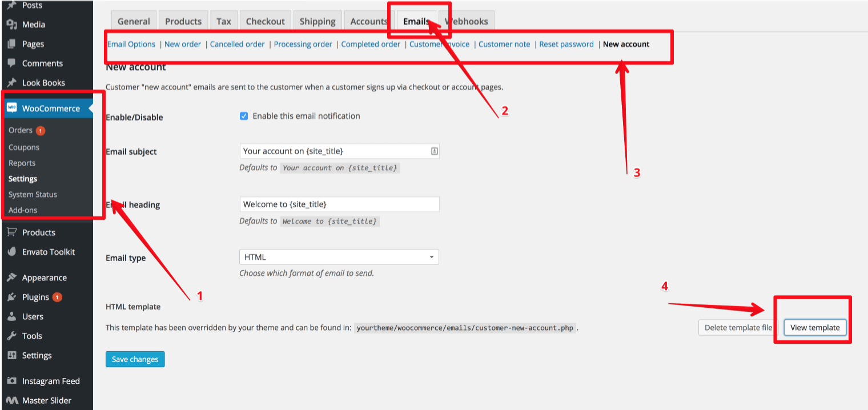Open Add-ons submenu item
Screen dimensions: 868x410
(23, 210)
